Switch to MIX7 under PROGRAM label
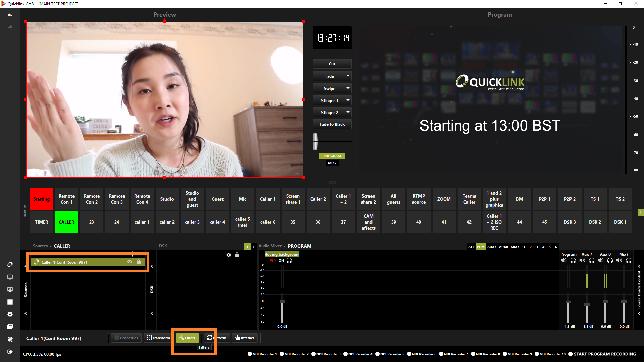The width and height of the screenshot is (644, 362). pyautogui.click(x=332, y=163)
